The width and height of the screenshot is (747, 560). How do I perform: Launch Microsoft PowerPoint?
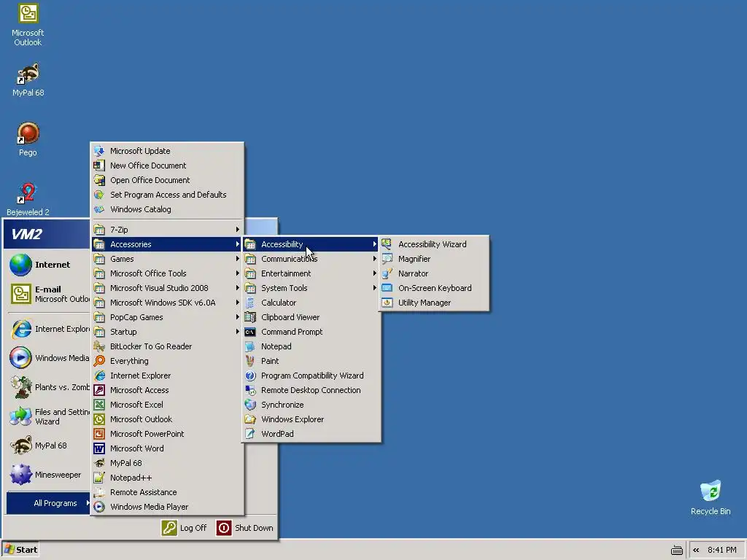tap(167, 434)
